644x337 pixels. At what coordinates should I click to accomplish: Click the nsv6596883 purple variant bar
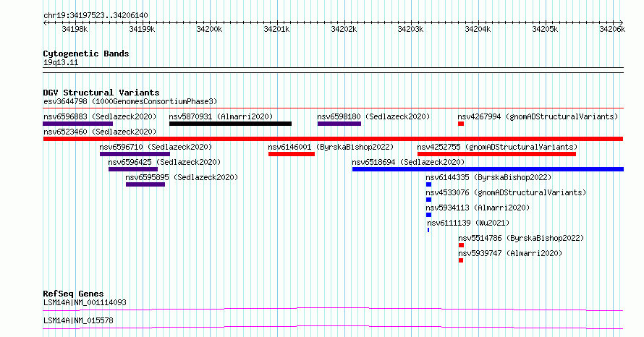coord(78,124)
